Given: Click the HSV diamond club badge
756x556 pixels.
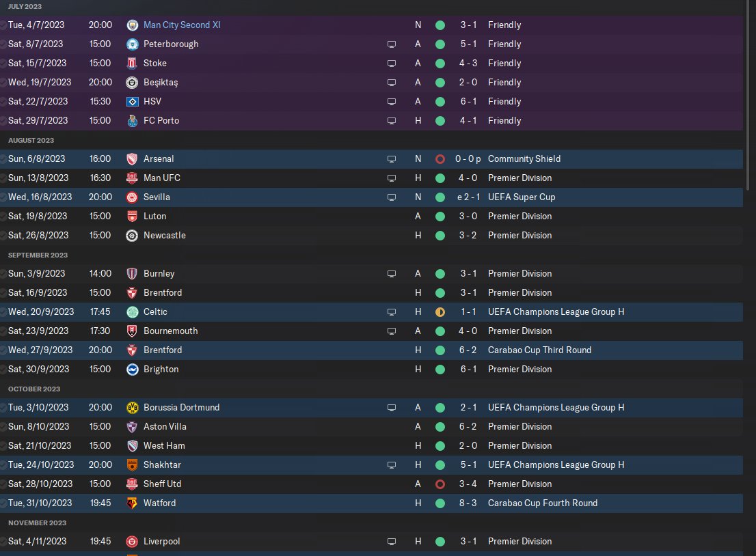Looking at the screenshot, I should [x=133, y=102].
